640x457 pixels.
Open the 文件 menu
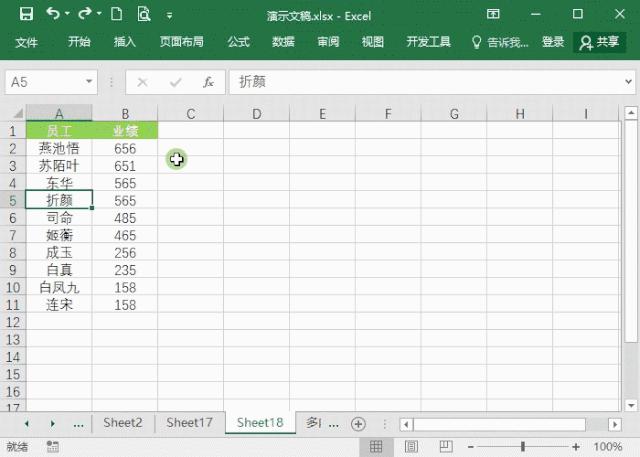(27, 42)
